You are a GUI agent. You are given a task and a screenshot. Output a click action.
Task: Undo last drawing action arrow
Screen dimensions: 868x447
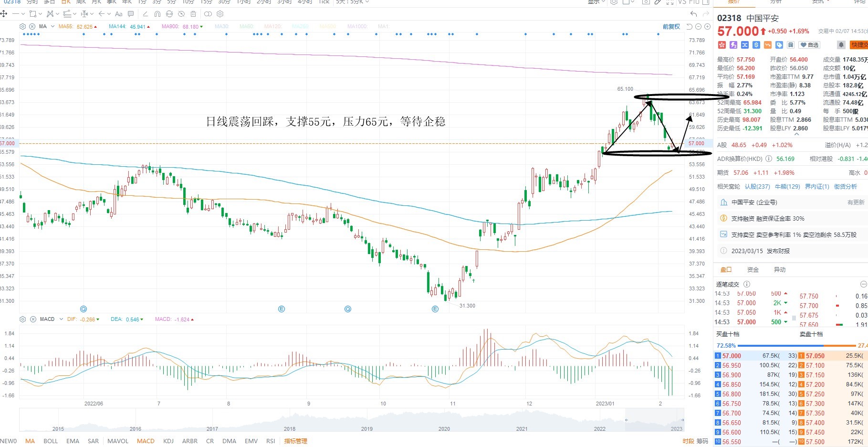pos(694,14)
